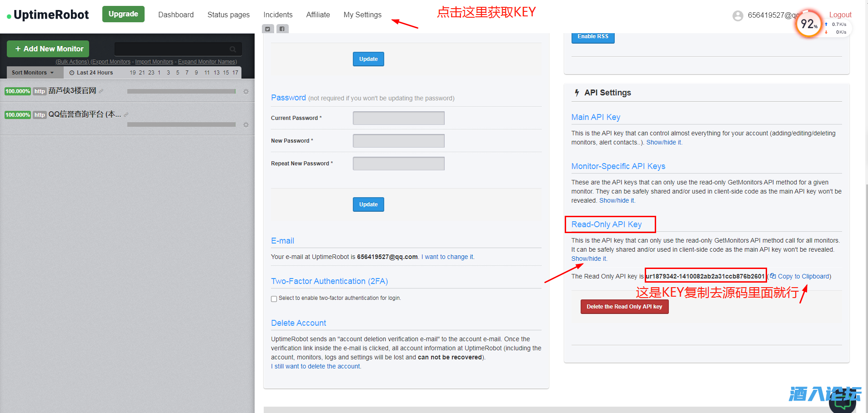Toggle Show/hide for Main API Key

point(664,143)
